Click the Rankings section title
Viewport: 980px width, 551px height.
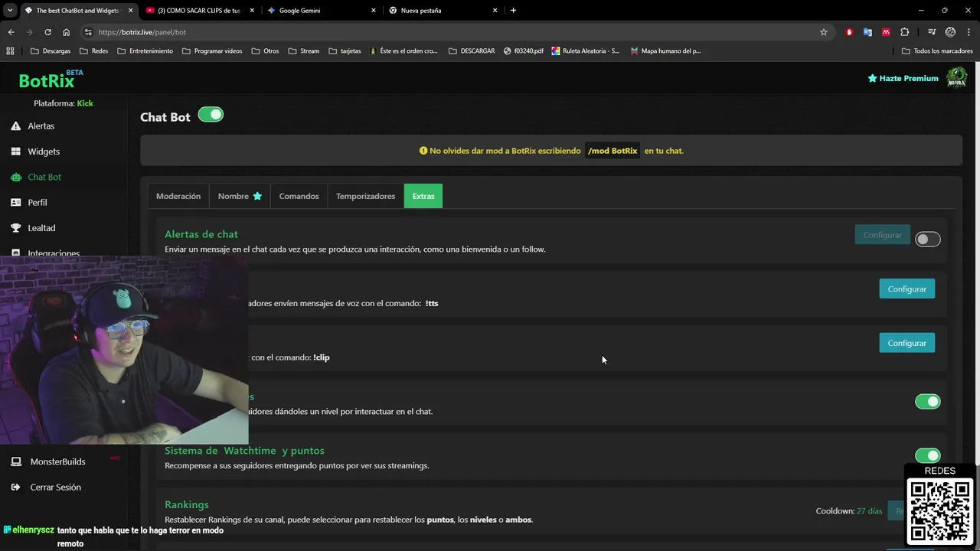pos(187,504)
